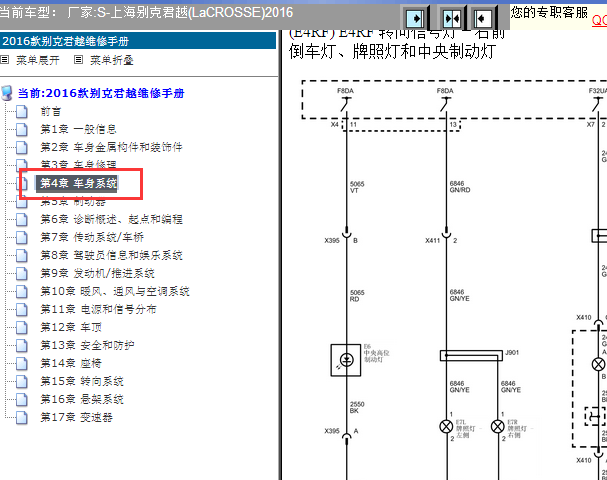The height and width of the screenshot is (480, 607).
Task: Click the X411 connector label
Action: (x=432, y=240)
